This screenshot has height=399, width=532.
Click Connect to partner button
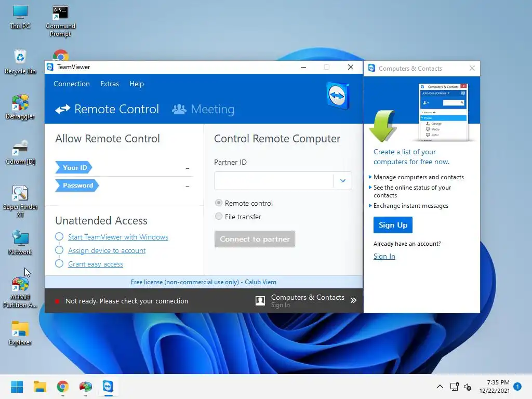point(255,239)
